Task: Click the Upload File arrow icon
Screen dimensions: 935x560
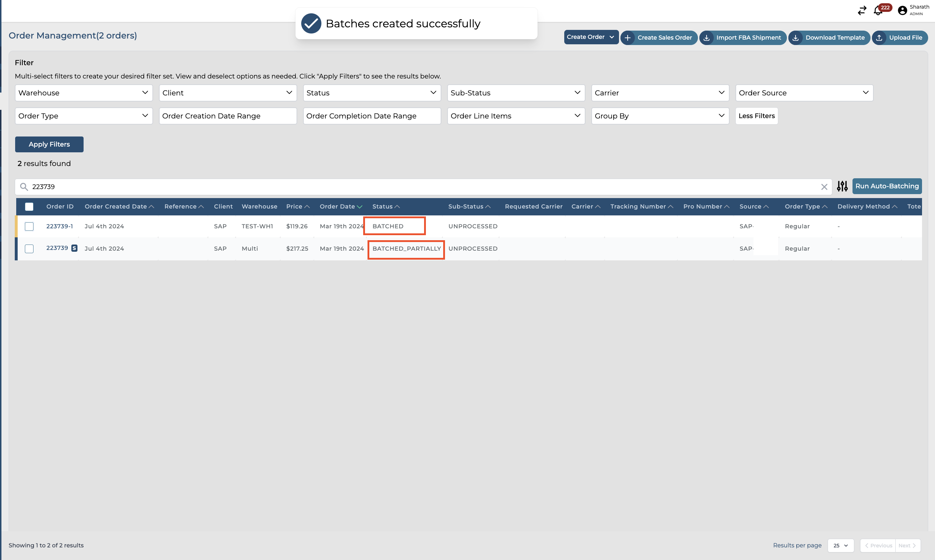Action: pyautogui.click(x=879, y=38)
